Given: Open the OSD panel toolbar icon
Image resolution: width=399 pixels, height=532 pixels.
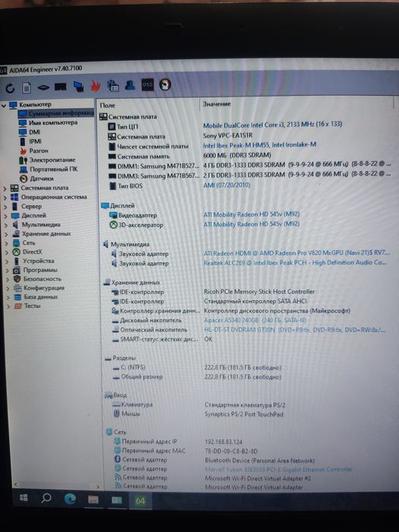Looking at the screenshot, I should click(147, 85).
